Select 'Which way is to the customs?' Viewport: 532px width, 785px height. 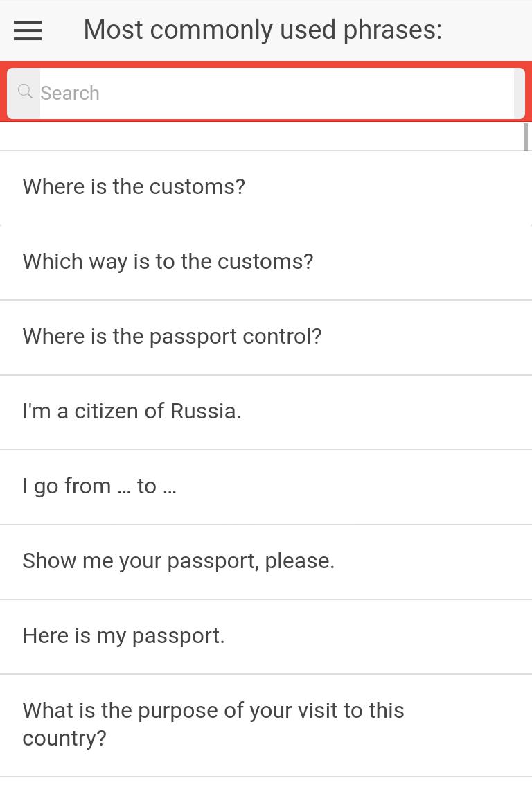(x=168, y=261)
